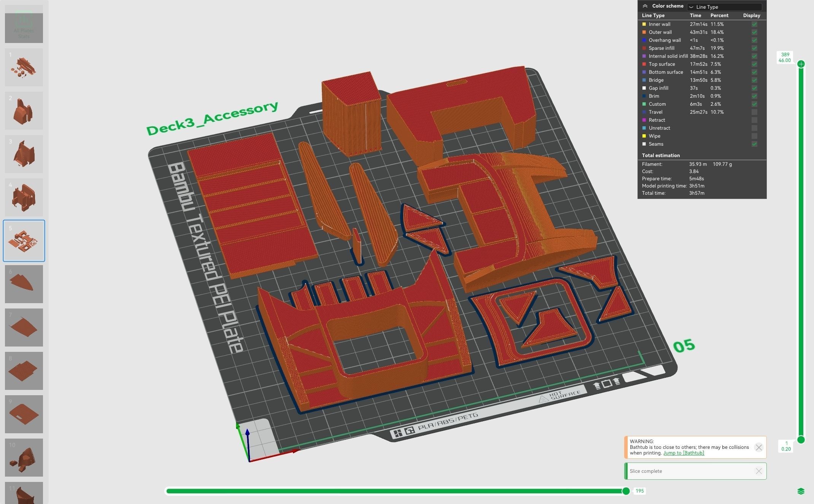Show Retract points via its checkbox
This screenshot has height=504, width=814.
[754, 120]
